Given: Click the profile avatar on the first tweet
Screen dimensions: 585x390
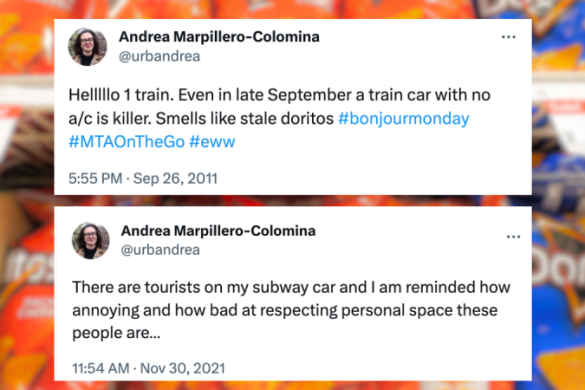Looking at the screenshot, I should pos(87,47).
